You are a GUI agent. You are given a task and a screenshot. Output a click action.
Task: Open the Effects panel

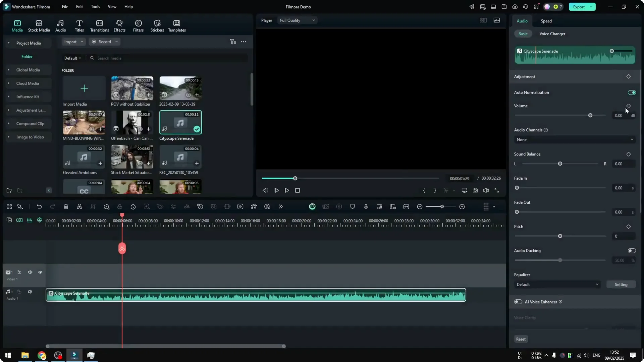pyautogui.click(x=119, y=25)
